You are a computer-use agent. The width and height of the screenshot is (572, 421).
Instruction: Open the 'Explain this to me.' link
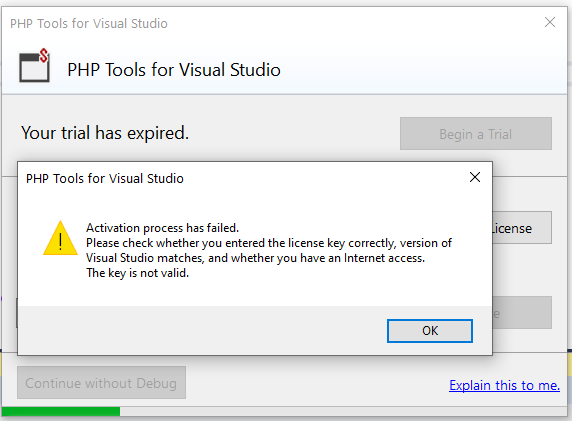pos(505,385)
